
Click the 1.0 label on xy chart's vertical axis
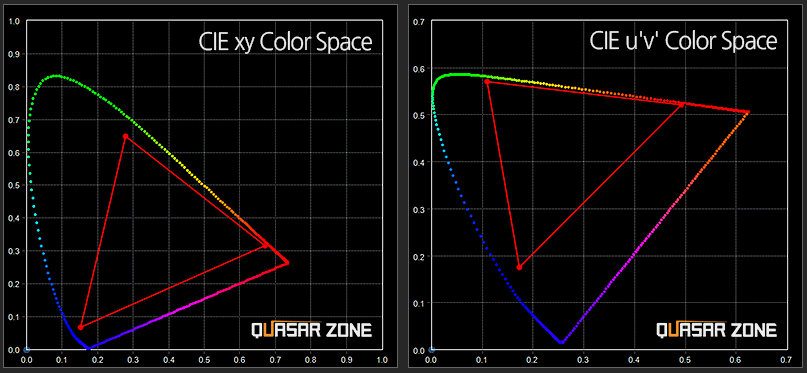click(x=15, y=22)
